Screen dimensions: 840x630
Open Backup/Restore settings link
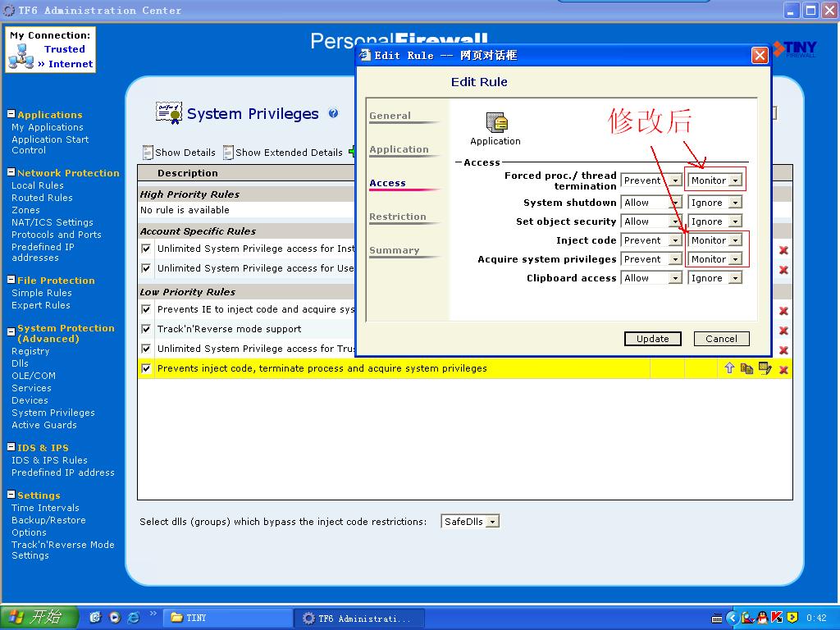pyautogui.click(x=48, y=520)
